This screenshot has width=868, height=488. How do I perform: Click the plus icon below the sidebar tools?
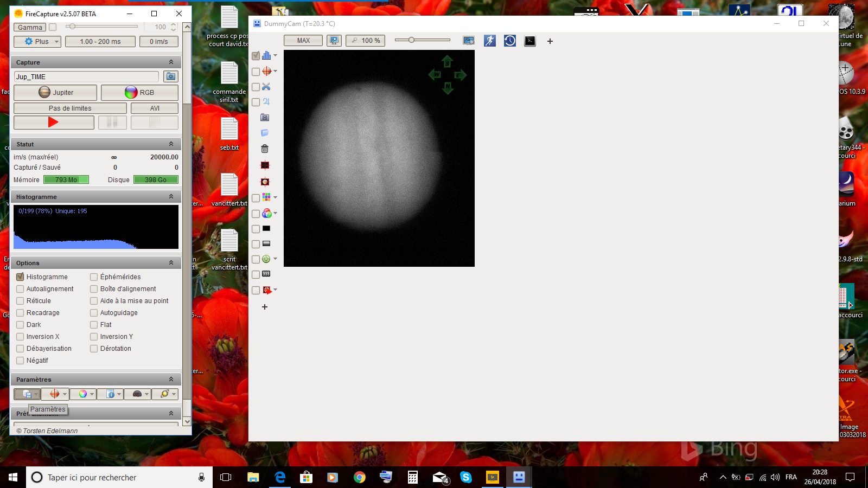tap(265, 307)
